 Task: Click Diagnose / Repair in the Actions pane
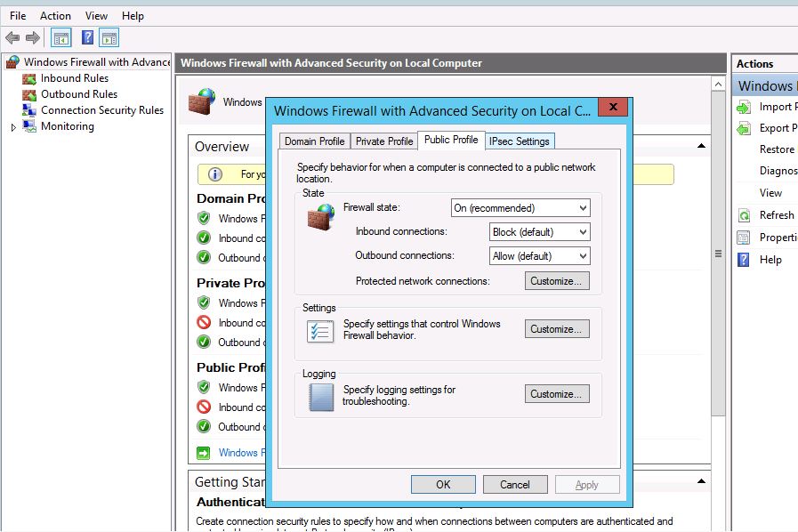tap(778, 171)
